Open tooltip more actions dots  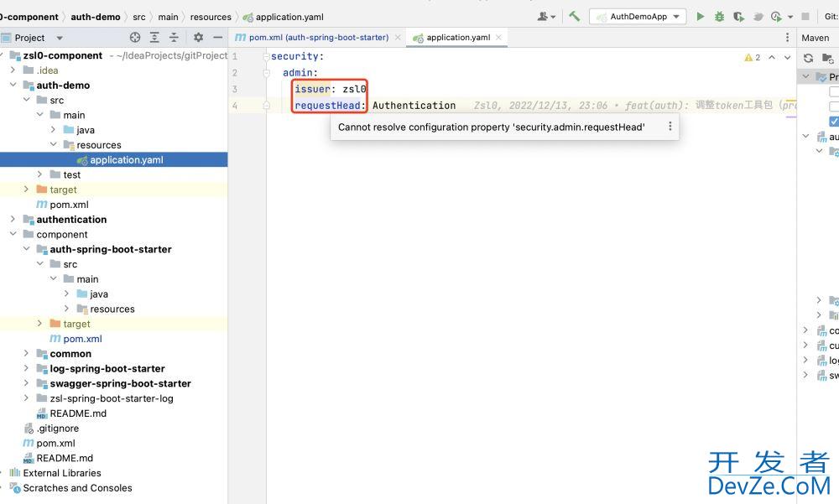(x=670, y=127)
